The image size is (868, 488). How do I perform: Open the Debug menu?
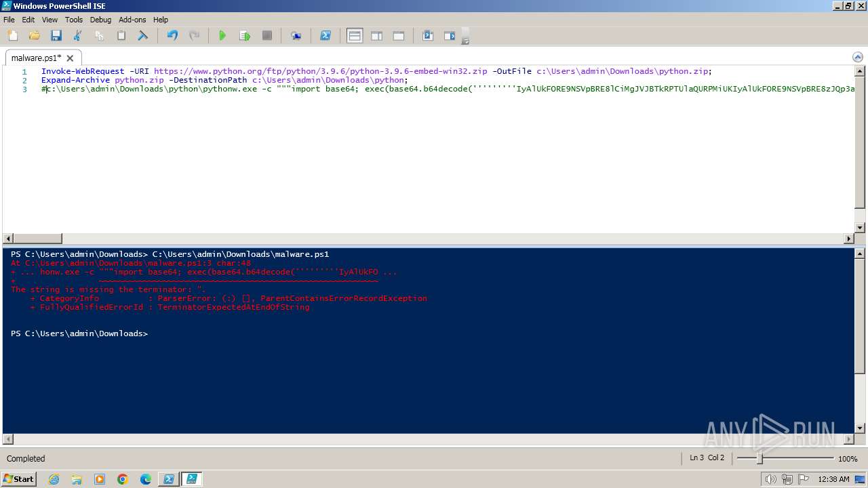(x=100, y=20)
